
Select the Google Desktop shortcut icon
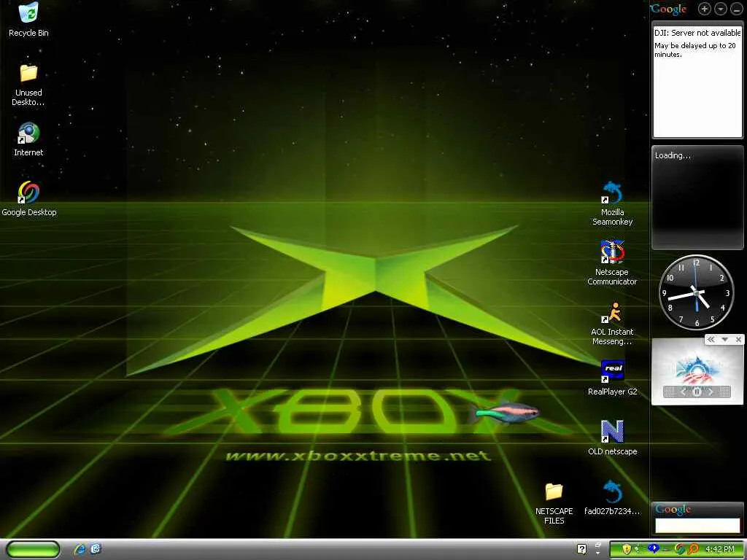pyautogui.click(x=28, y=192)
